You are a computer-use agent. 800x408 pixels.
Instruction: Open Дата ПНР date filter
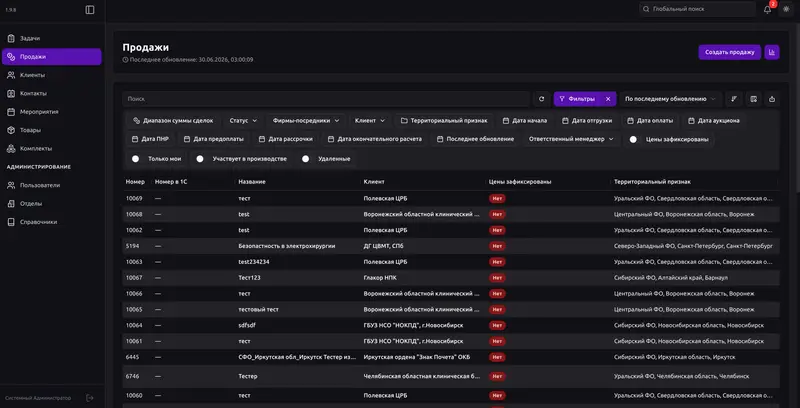(150, 139)
